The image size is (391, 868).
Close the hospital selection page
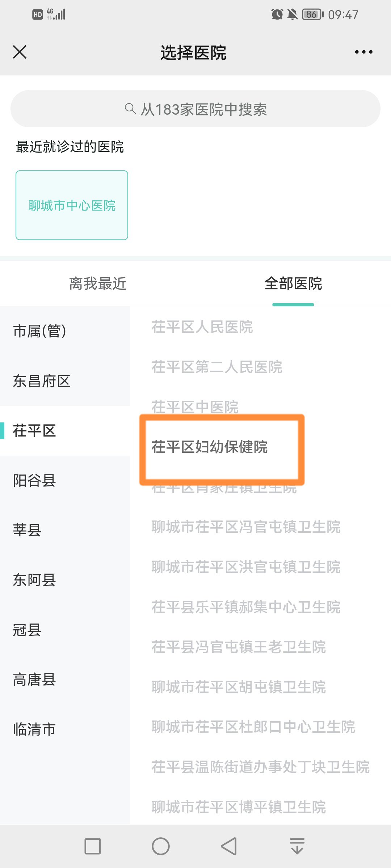[x=20, y=52]
